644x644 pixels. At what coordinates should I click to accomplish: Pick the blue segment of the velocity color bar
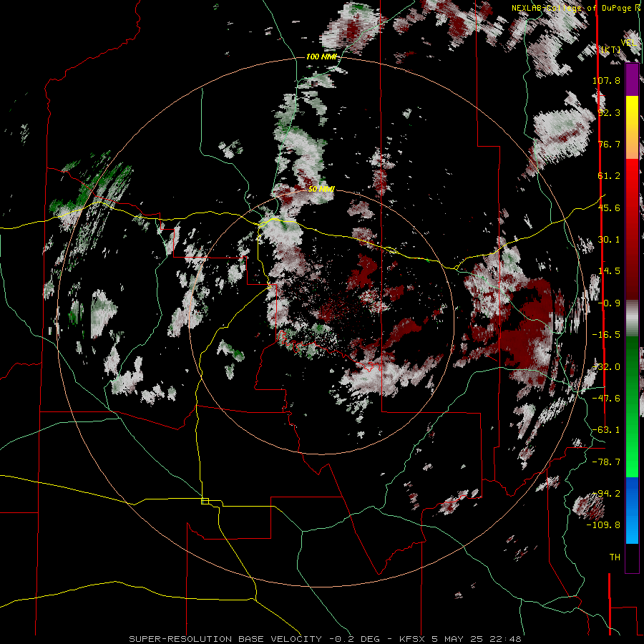point(632,510)
